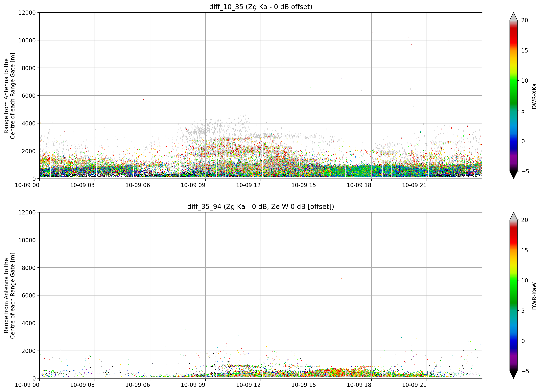Click the '10' tick on the DWR-XKa colorbar
This screenshot has width=541, height=392.
click(525, 81)
